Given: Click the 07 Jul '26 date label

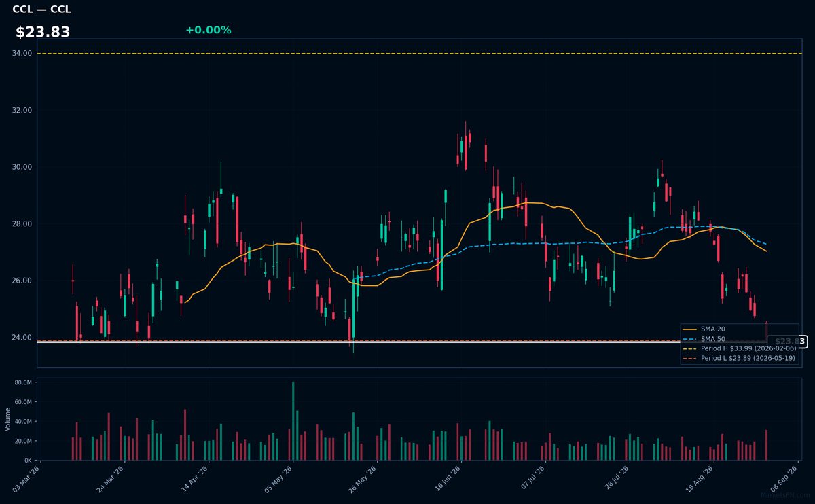Looking at the screenshot, I should (x=532, y=479).
